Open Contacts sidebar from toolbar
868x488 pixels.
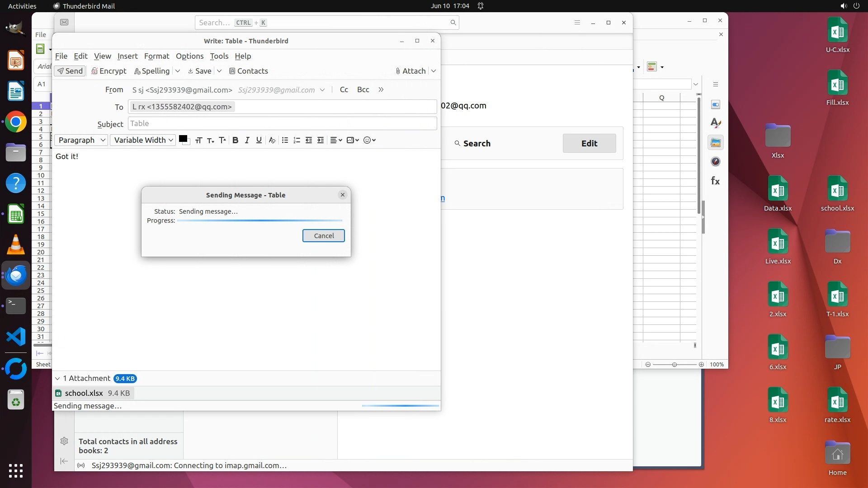(248, 71)
